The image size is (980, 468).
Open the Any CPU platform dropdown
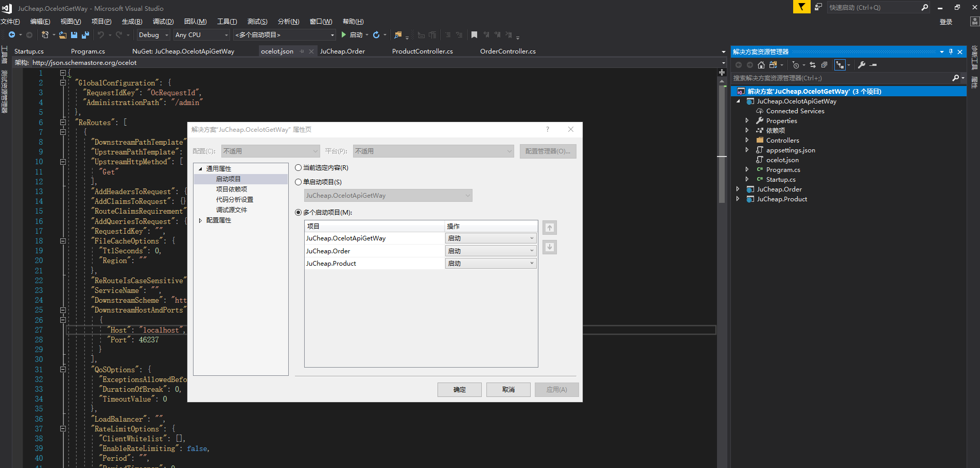(x=201, y=35)
